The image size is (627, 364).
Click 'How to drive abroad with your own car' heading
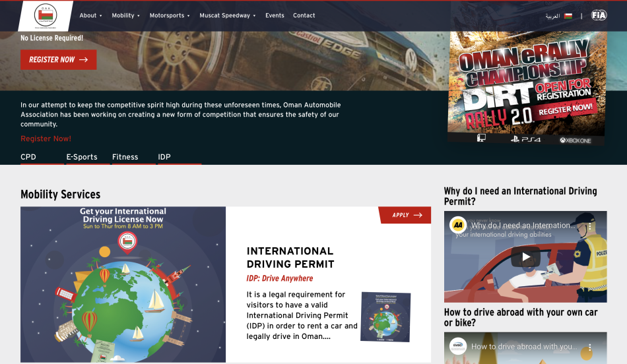(521, 317)
